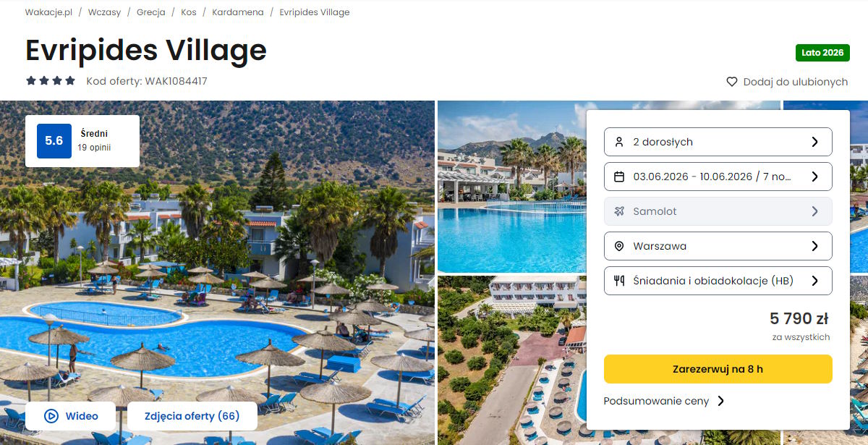
Task: Click the heart icon for favorites
Action: (732, 82)
